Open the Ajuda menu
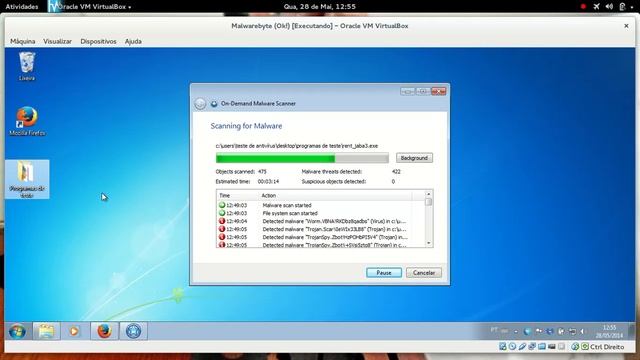The image size is (640, 360). (133, 41)
